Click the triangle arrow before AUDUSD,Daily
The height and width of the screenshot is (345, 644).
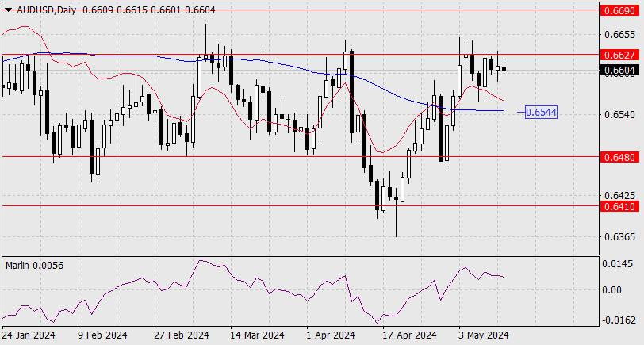pyautogui.click(x=9, y=10)
